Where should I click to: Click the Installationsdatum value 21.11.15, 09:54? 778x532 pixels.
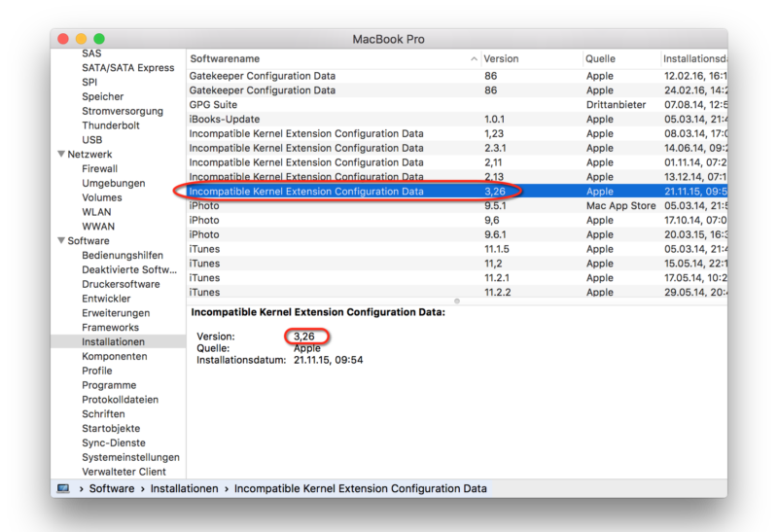click(x=328, y=360)
